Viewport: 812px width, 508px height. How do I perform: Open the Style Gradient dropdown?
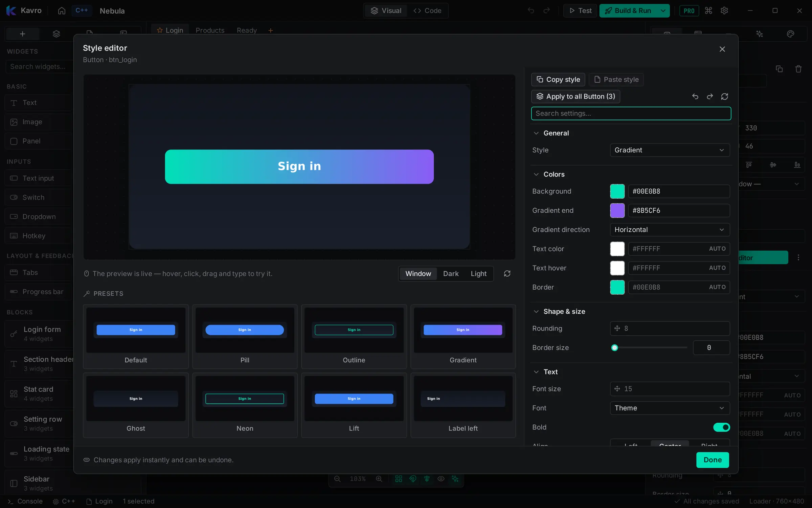pos(670,150)
